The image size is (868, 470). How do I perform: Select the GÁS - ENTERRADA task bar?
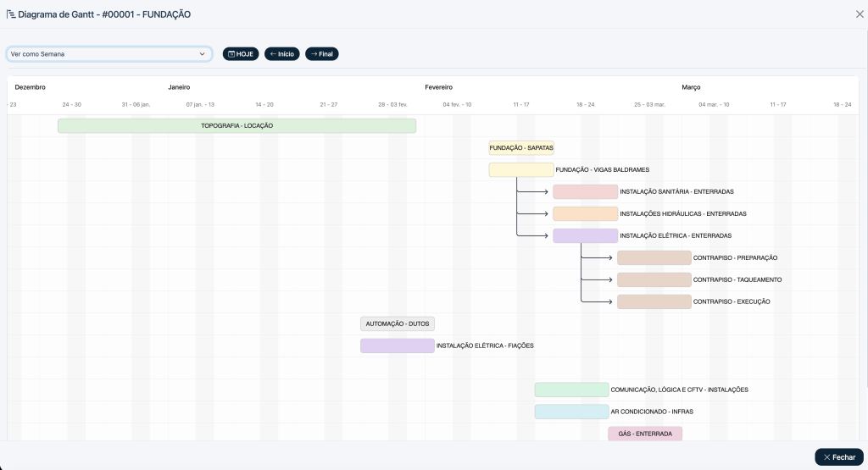click(645, 434)
